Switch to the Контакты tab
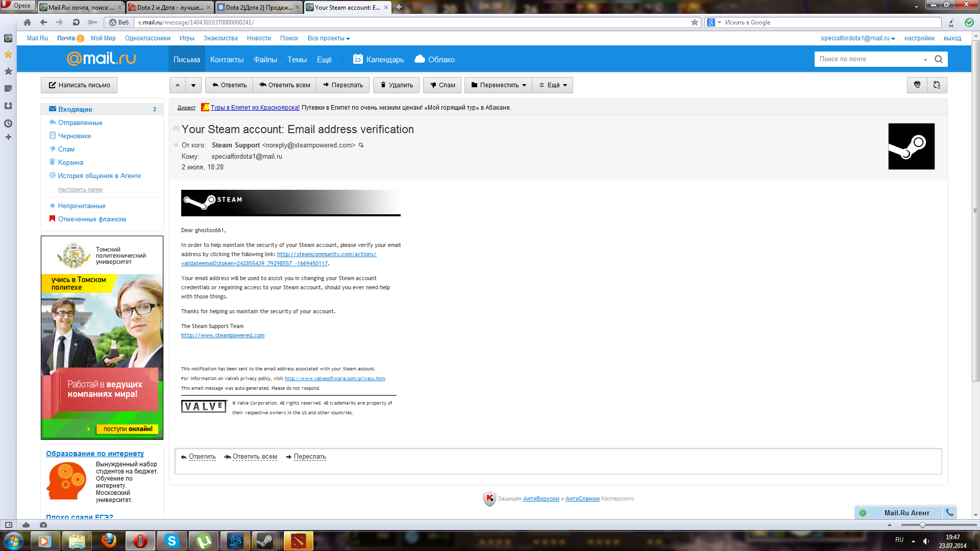The width and height of the screenshot is (980, 551). point(227,60)
